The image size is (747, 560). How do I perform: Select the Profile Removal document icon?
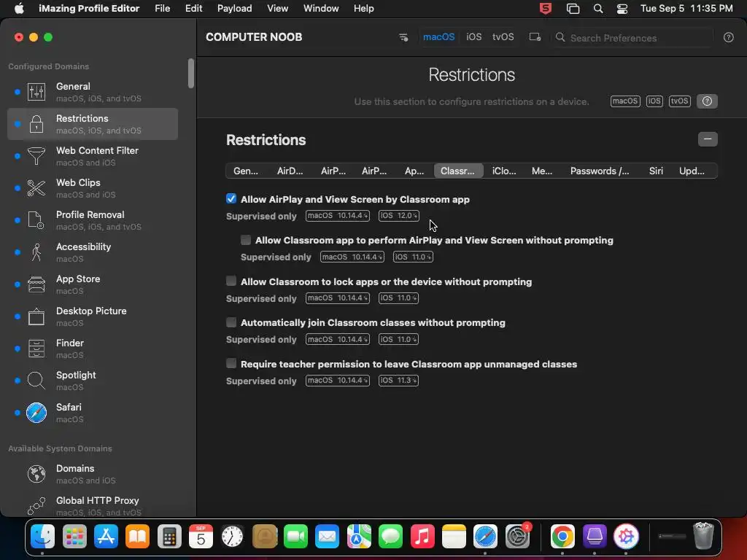36,220
